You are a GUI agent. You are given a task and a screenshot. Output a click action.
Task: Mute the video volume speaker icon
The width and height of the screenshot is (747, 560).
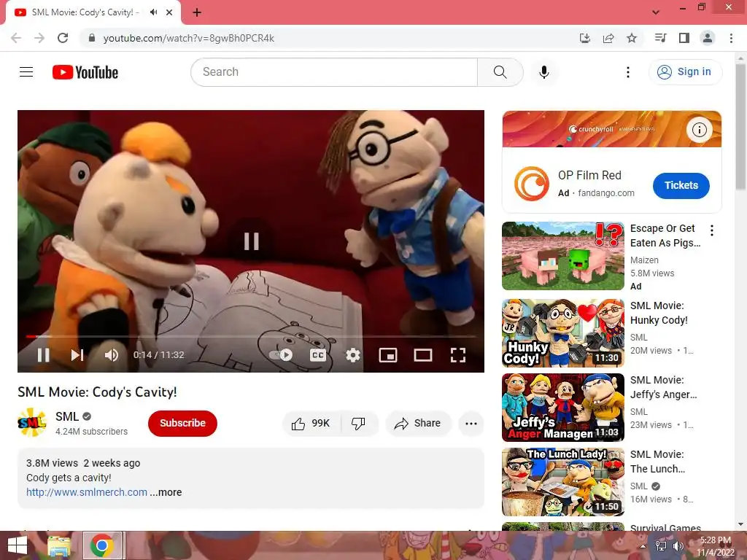112,355
